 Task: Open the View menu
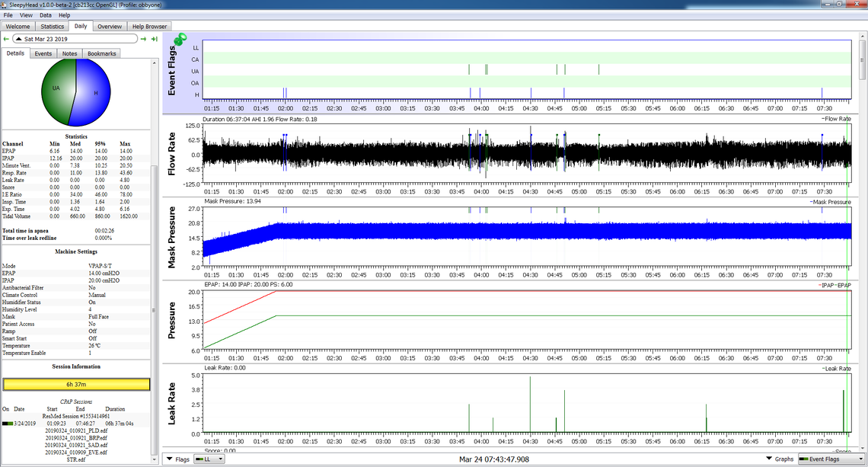pos(26,15)
